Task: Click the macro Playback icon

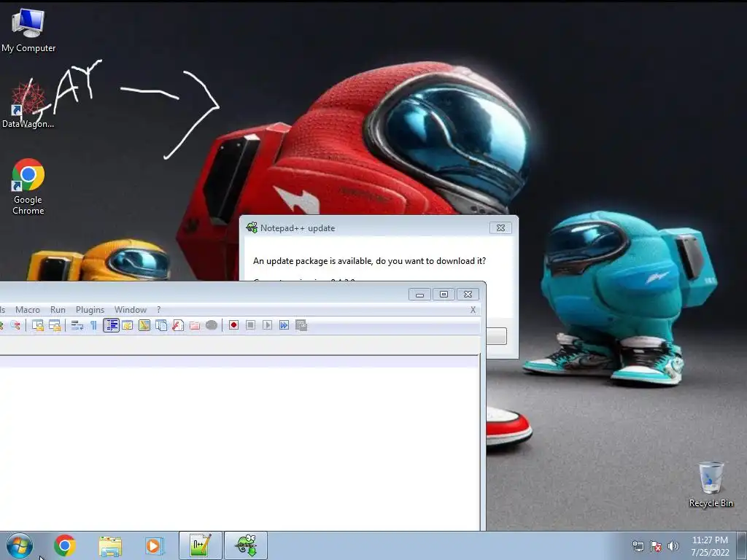Action: pyautogui.click(x=267, y=325)
